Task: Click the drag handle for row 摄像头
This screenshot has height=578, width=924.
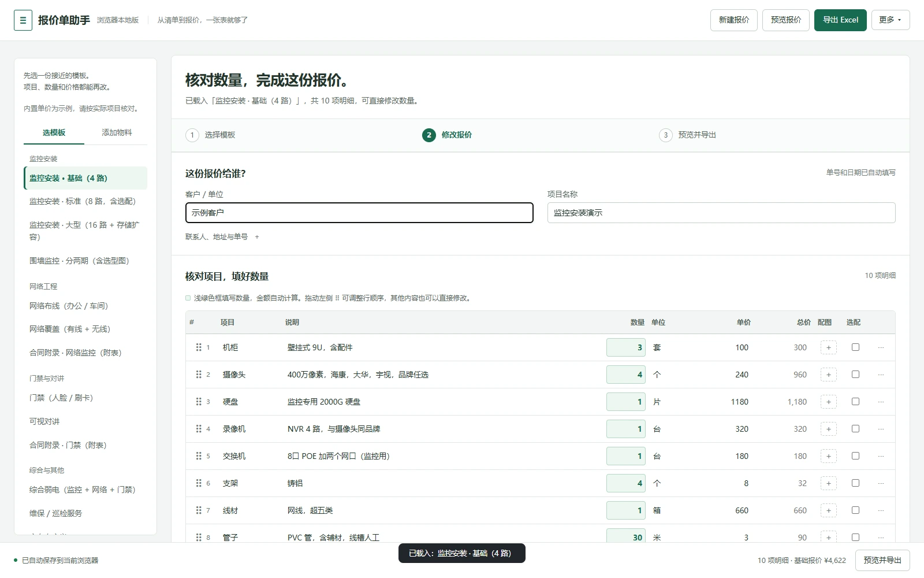Action: point(199,375)
